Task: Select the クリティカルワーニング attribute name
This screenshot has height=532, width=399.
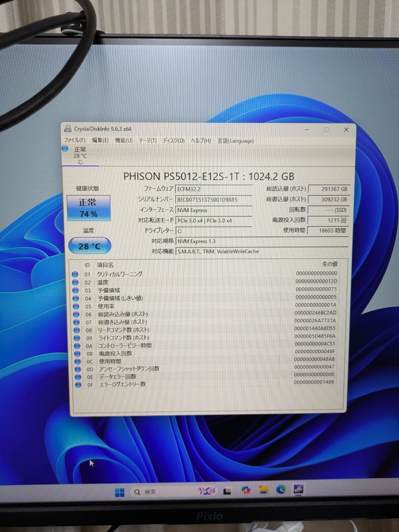Action: pyautogui.click(x=119, y=274)
